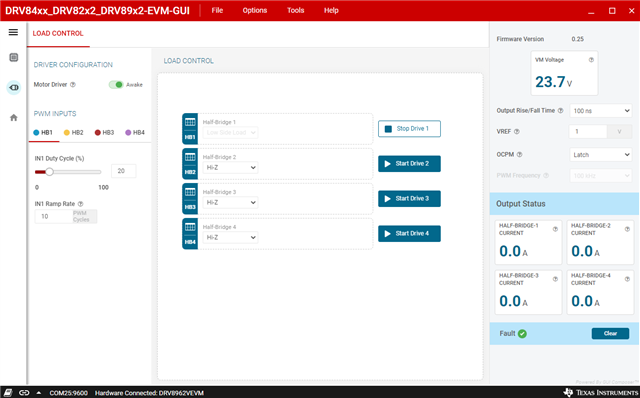Open the hamburger navigation menu

tap(13, 32)
